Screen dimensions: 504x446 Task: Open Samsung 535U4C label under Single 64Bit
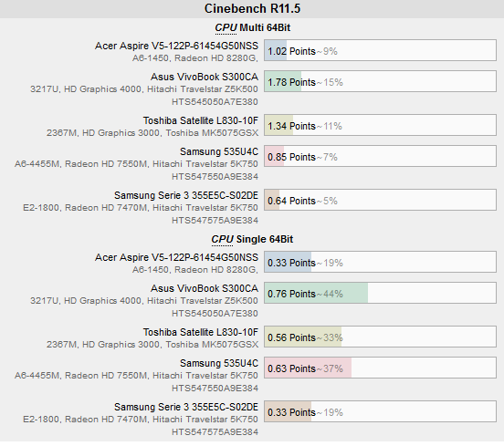pos(219,363)
